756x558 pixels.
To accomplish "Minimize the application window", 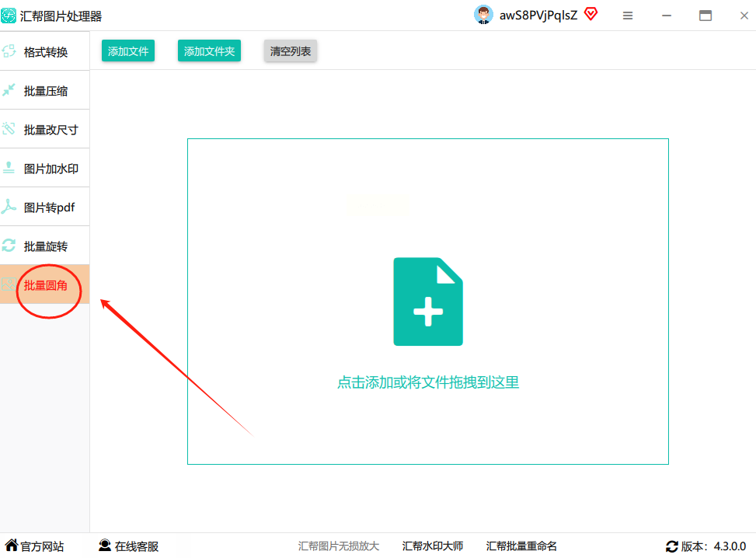I will click(x=667, y=16).
